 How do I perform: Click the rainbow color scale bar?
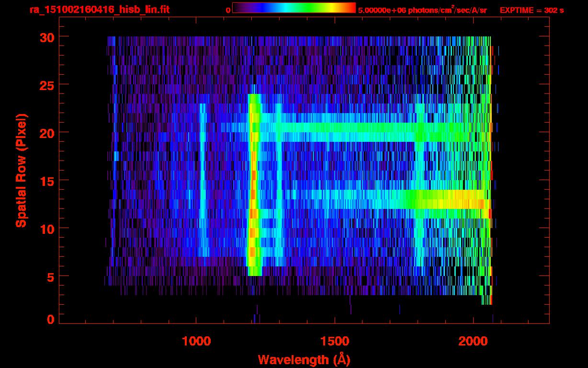coord(294,8)
